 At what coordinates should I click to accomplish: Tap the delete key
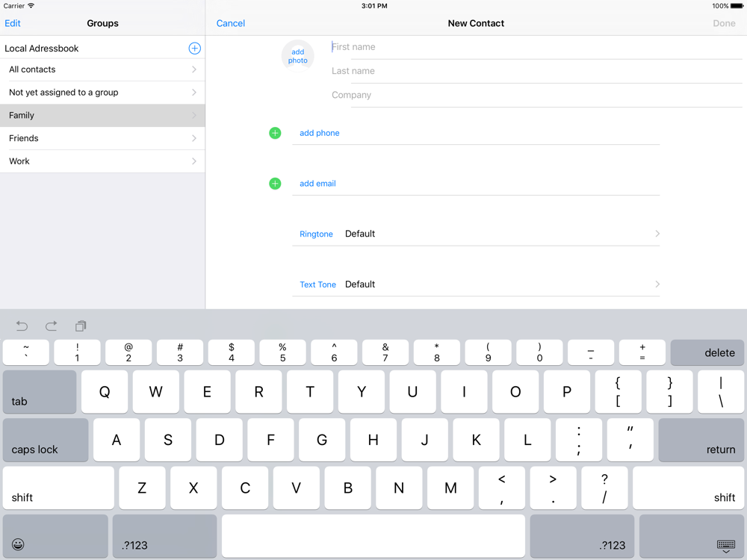707,352
